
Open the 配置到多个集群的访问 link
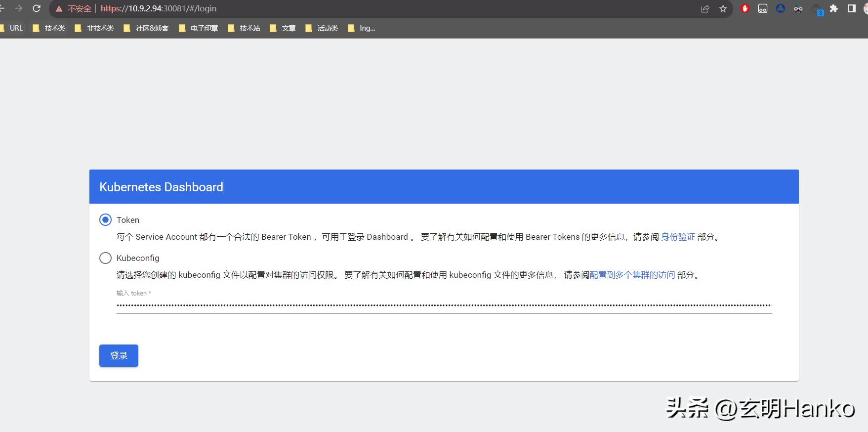point(632,275)
